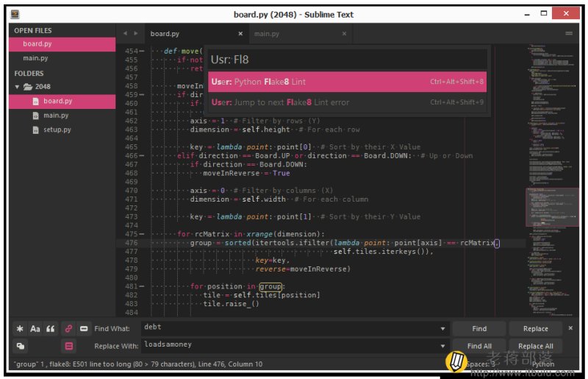Open Replace With history dropdown
This screenshot has width=588, height=379.
click(x=442, y=346)
